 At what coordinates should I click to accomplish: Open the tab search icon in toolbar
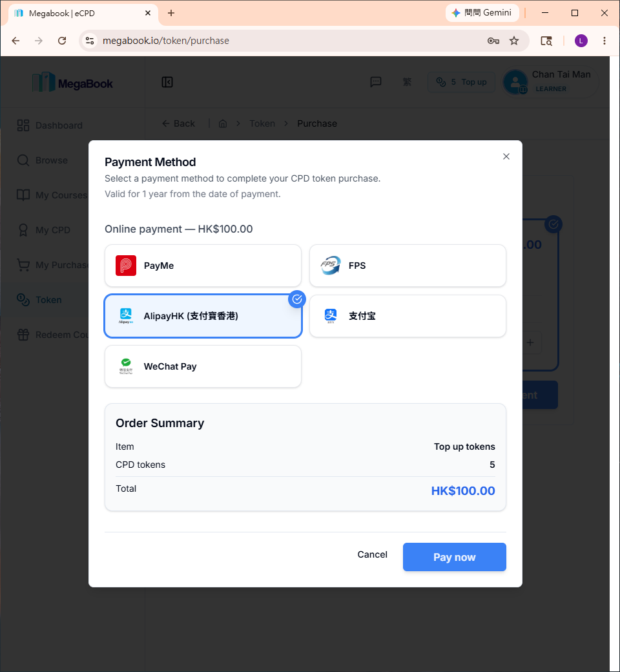pos(546,41)
